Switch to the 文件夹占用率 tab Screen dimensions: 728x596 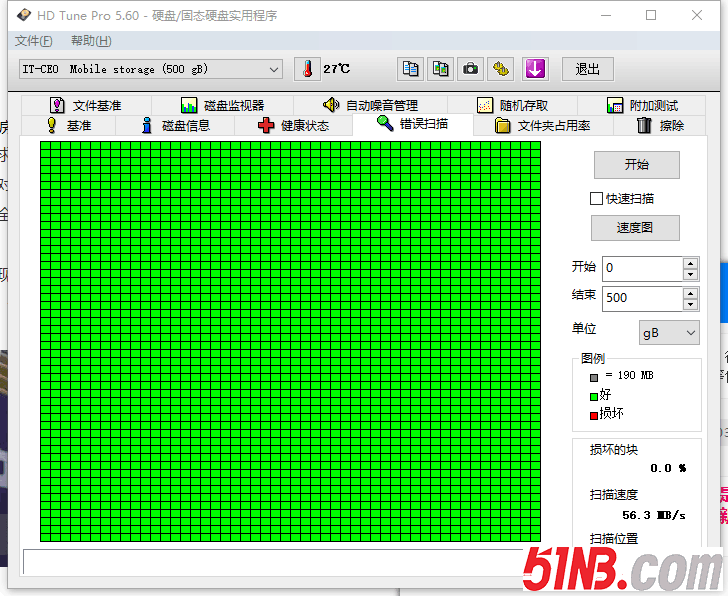[x=543, y=125]
